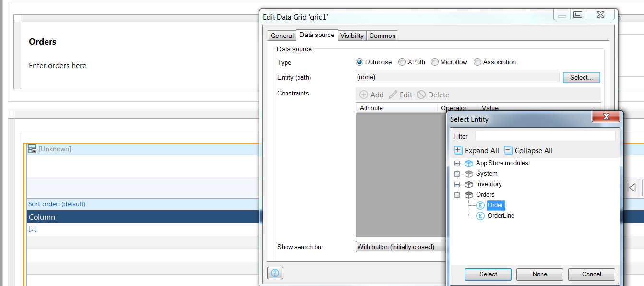
Task: Open the help question mark icon
Action: click(275, 273)
